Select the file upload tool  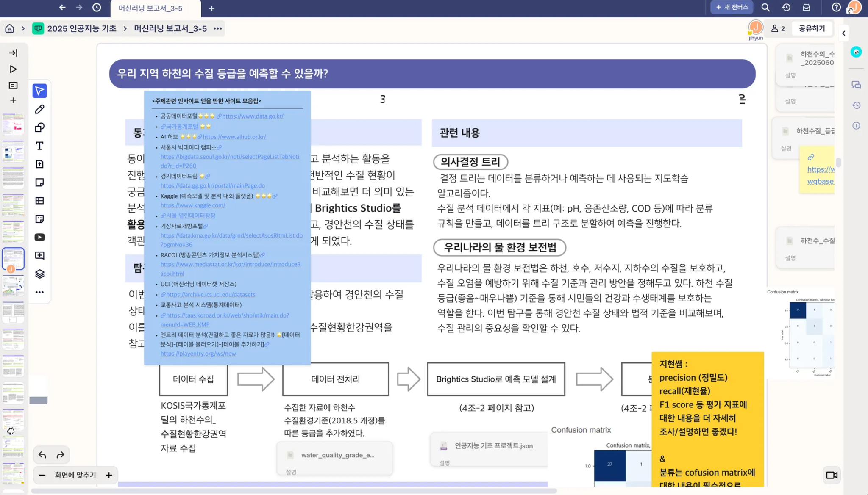(39, 164)
